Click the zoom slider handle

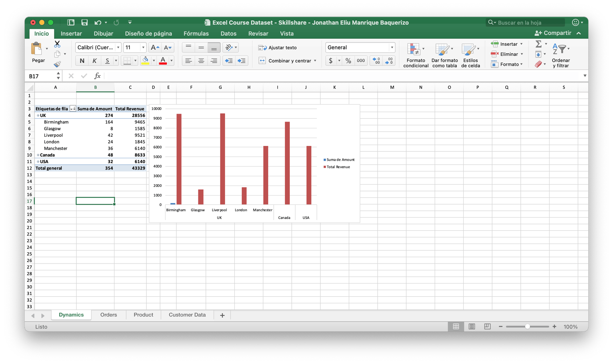(528, 327)
